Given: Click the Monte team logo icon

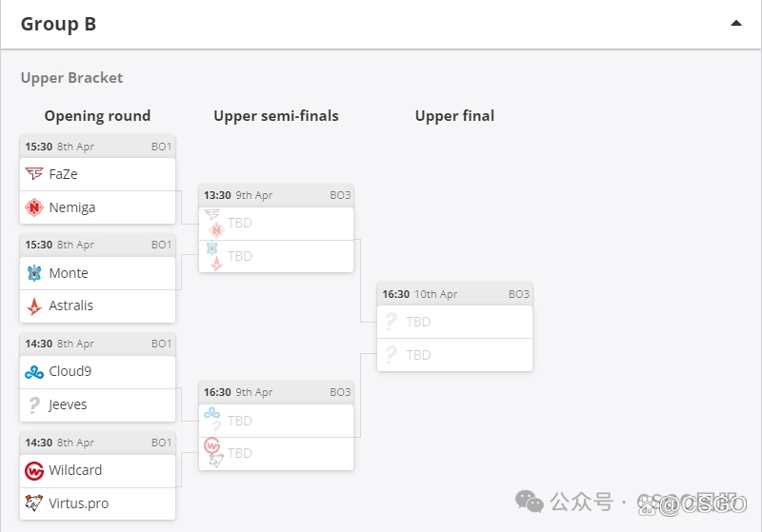Looking at the screenshot, I should (34, 273).
